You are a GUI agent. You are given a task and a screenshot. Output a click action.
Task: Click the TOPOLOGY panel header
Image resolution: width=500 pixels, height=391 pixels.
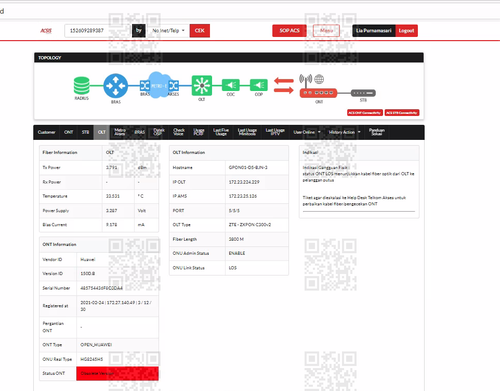click(x=229, y=58)
